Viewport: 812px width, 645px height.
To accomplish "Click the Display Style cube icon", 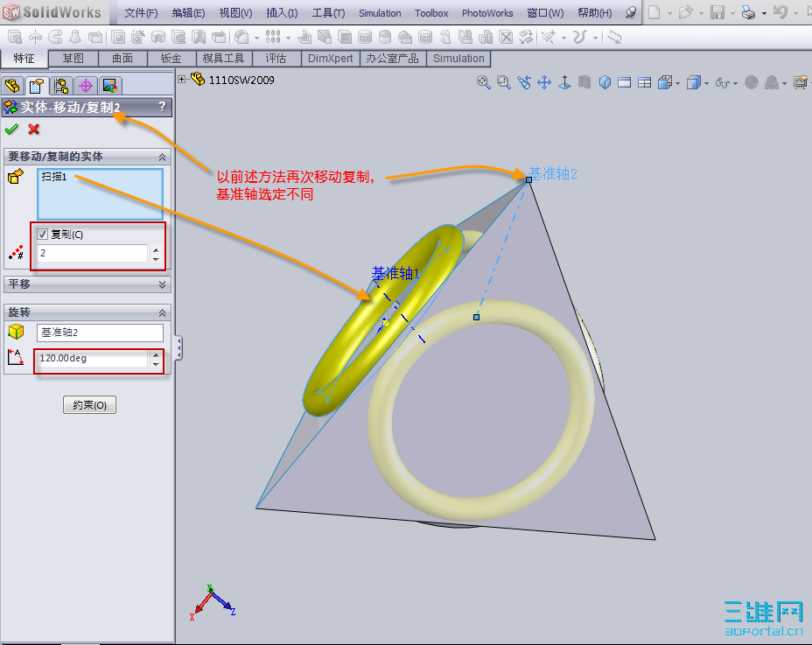I will click(693, 82).
